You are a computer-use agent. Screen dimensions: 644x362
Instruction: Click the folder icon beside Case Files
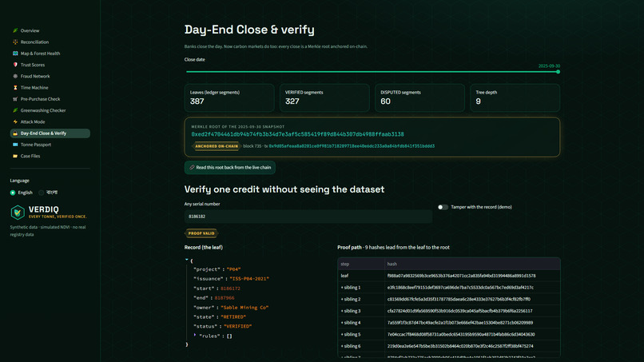pyautogui.click(x=15, y=156)
